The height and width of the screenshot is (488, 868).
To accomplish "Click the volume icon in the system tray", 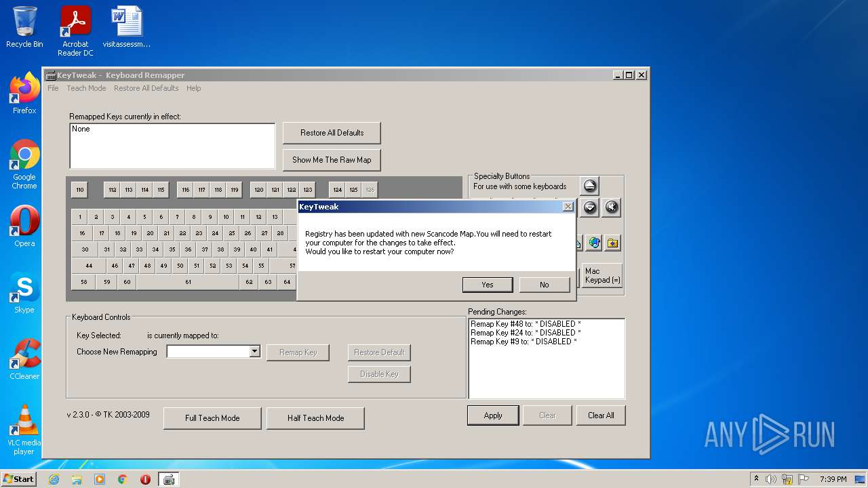I will [x=771, y=479].
